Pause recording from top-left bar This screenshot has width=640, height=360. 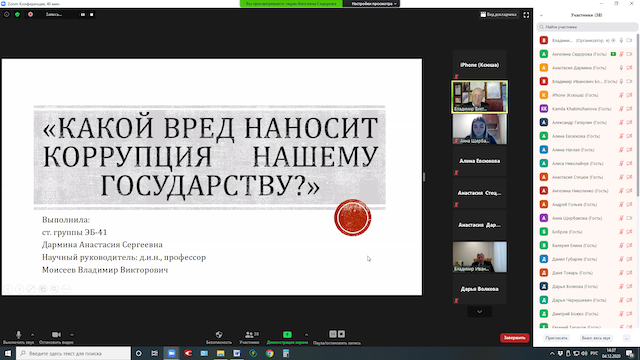(x=83, y=14)
